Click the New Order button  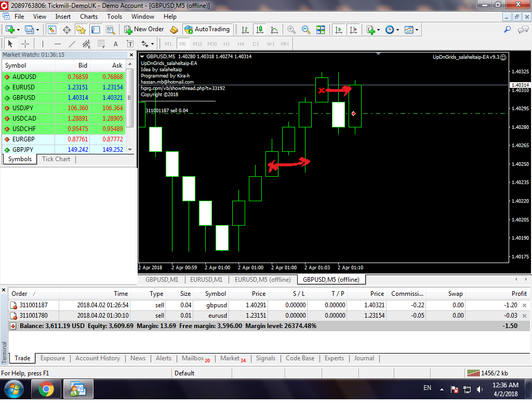144,30
